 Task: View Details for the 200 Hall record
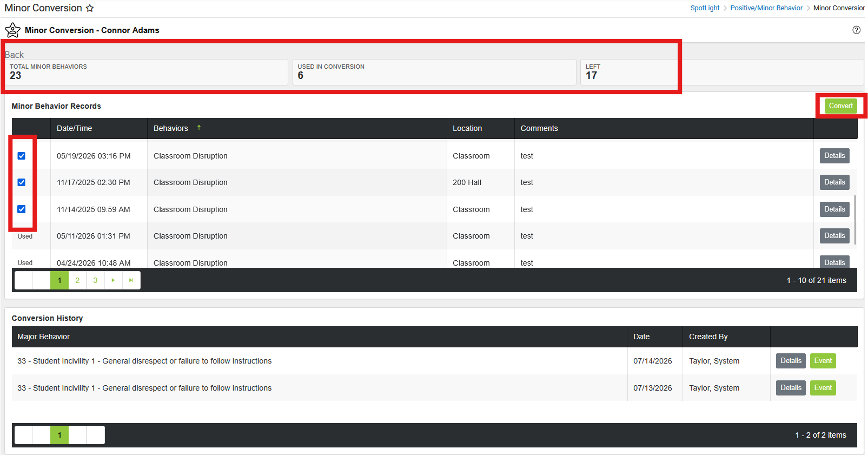[x=834, y=182]
